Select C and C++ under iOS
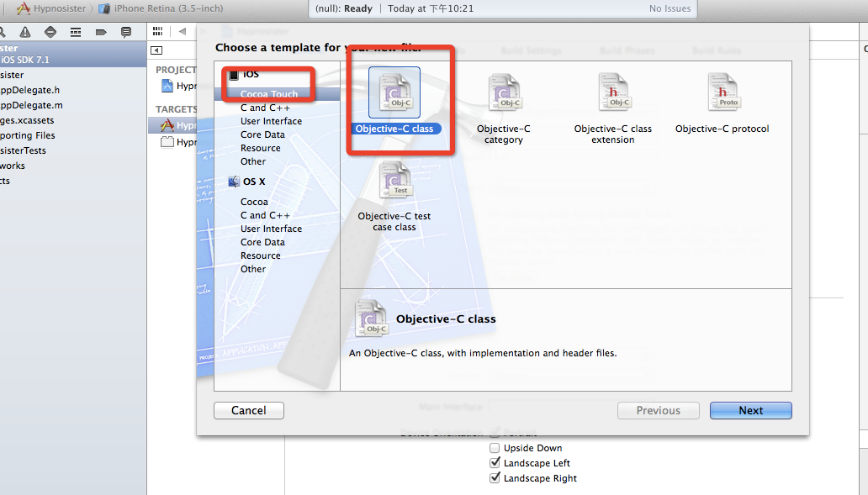This screenshot has height=495, width=868. [265, 108]
